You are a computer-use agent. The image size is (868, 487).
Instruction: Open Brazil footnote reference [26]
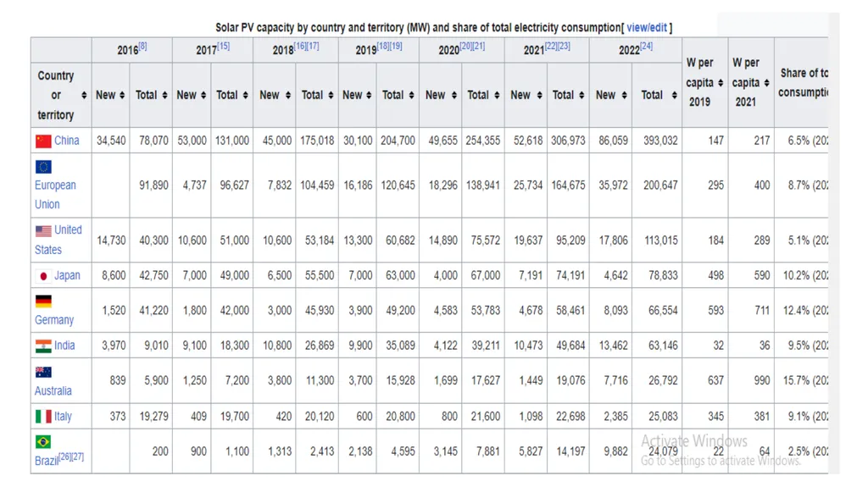pyautogui.click(x=64, y=457)
